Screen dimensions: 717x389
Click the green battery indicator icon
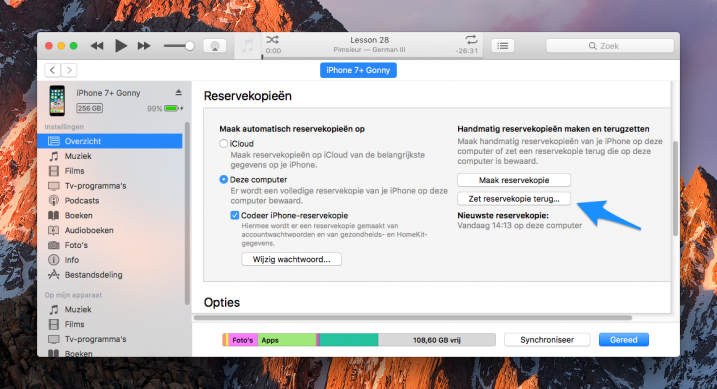click(171, 108)
